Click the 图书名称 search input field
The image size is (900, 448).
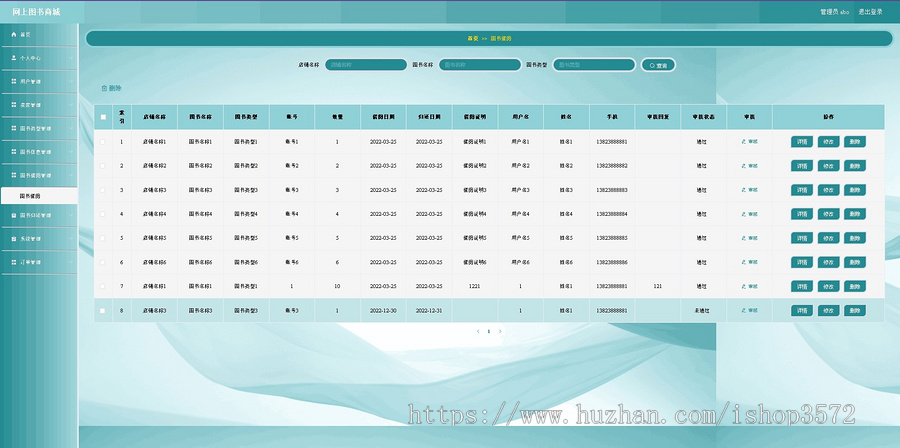click(480, 65)
